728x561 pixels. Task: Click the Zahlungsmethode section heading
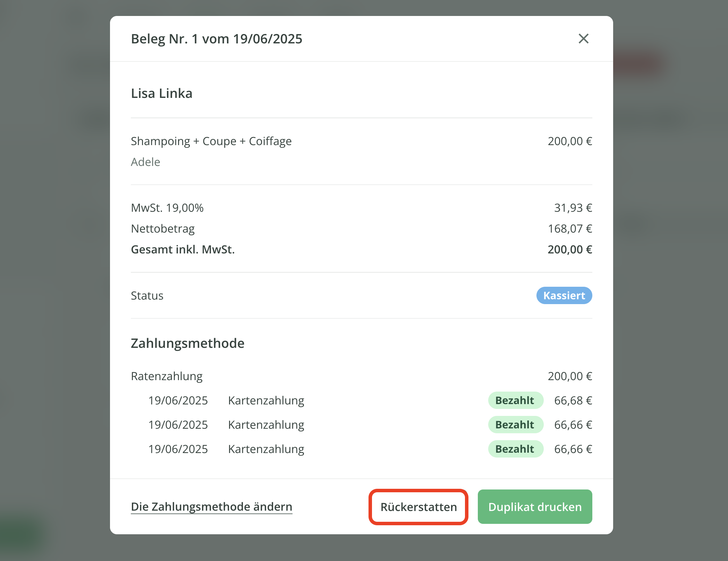point(187,343)
